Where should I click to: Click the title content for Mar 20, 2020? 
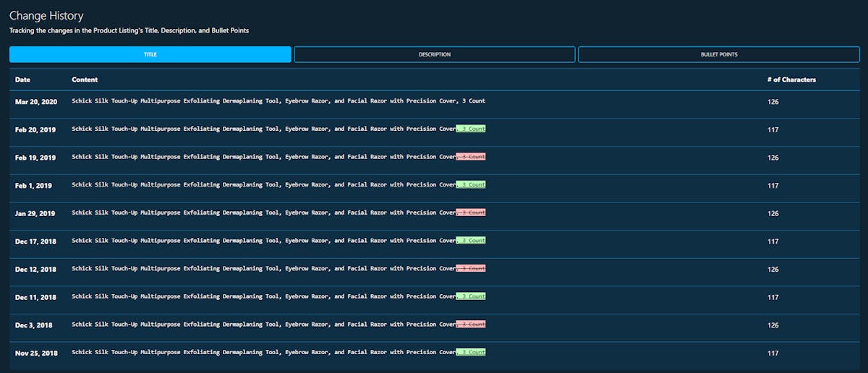(x=278, y=101)
